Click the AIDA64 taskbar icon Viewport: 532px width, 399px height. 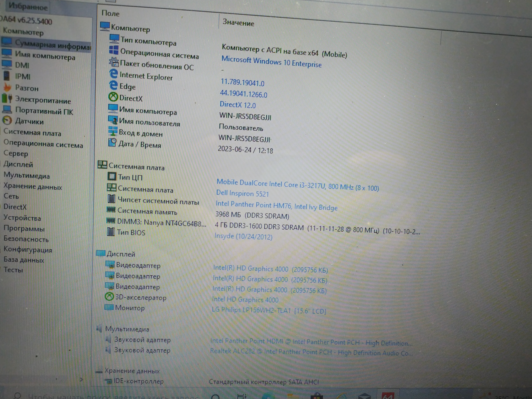(x=388, y=396)
